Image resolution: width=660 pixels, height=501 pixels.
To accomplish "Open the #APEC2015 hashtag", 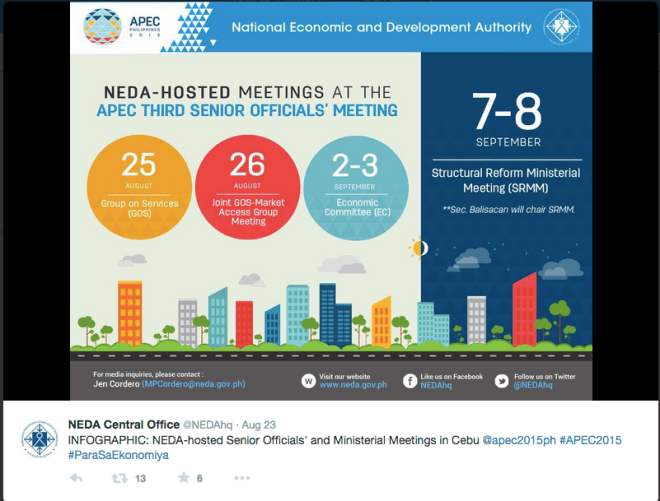I will click(x=590, y=440).
